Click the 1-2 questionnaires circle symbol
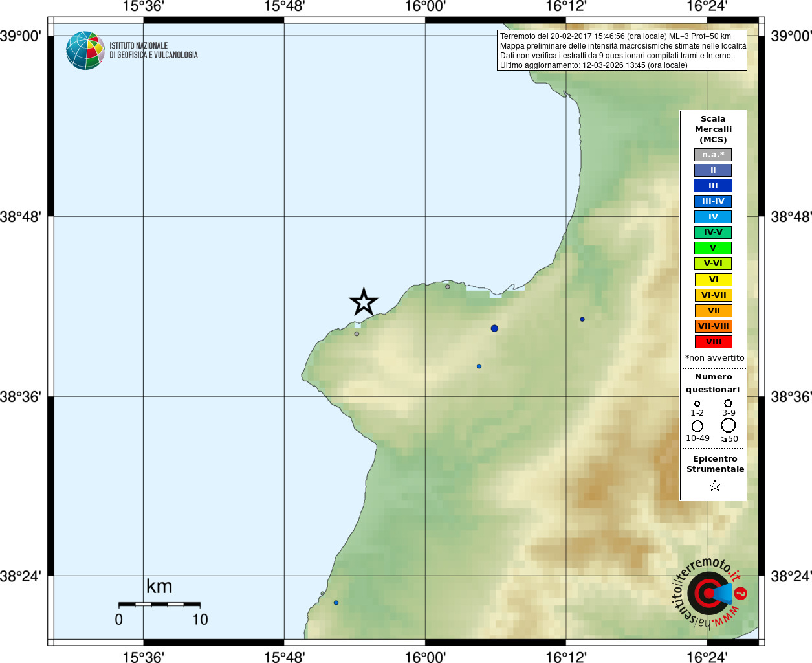This screenshot has width=812, height=663. (697, 403)
